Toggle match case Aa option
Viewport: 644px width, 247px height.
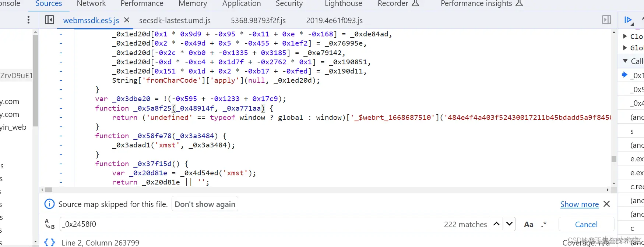pyautogui.click(x=529, y=224)
